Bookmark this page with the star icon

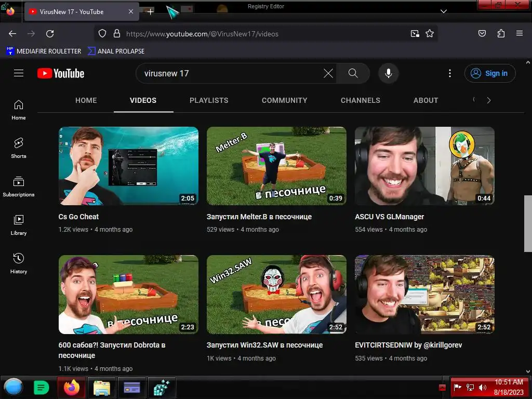430,34
